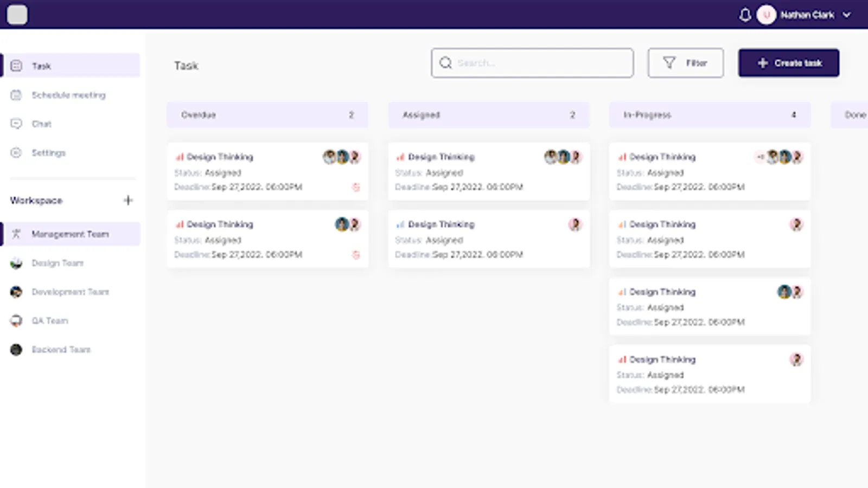The width and height of the screenshot is (868, 488).
Task: Click the Chat bubble icon
Action: click(16, 124)
